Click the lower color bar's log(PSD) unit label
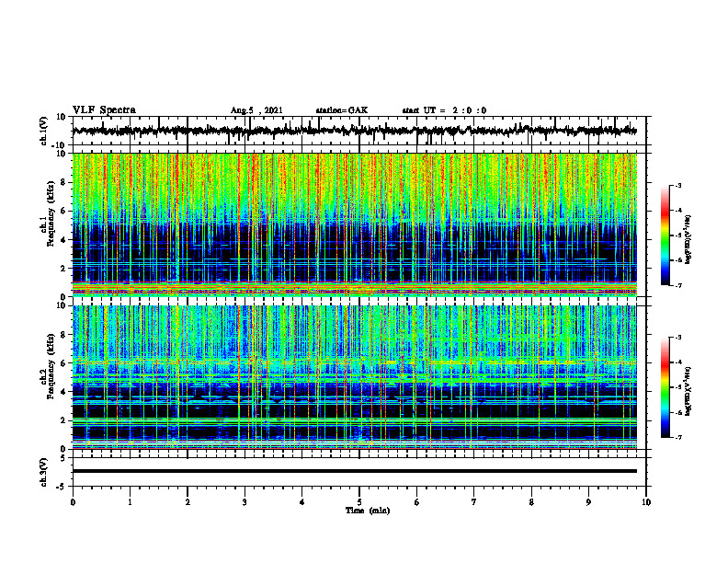 point(688,392)
